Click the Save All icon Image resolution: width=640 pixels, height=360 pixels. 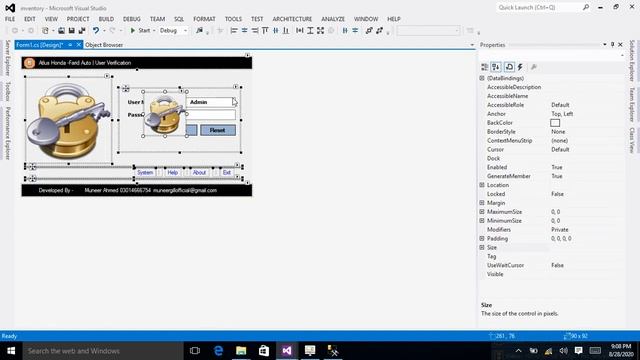coord(82,31)
